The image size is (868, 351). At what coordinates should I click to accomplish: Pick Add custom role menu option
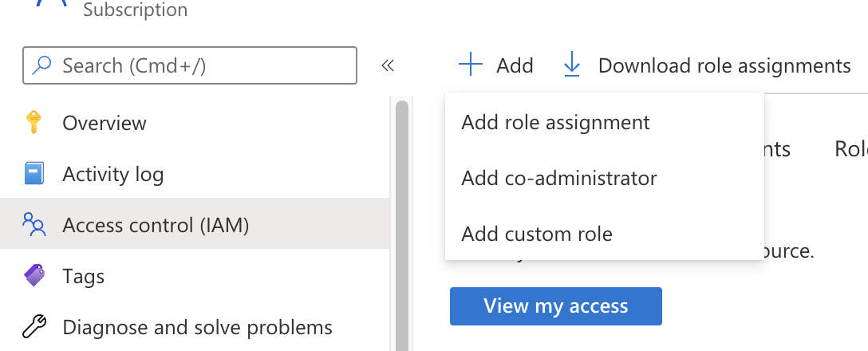(536, 235)
